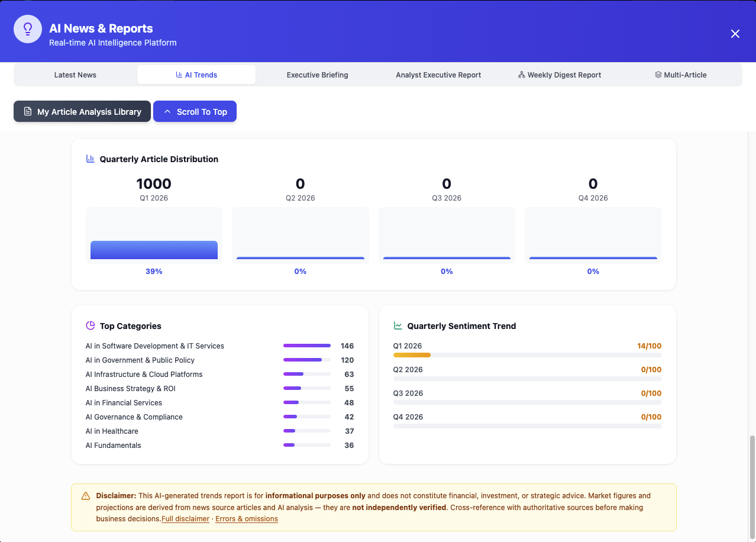Click the warning triangle icon in the disclaimer
The image size is (756, 542).
coord(86,496)
